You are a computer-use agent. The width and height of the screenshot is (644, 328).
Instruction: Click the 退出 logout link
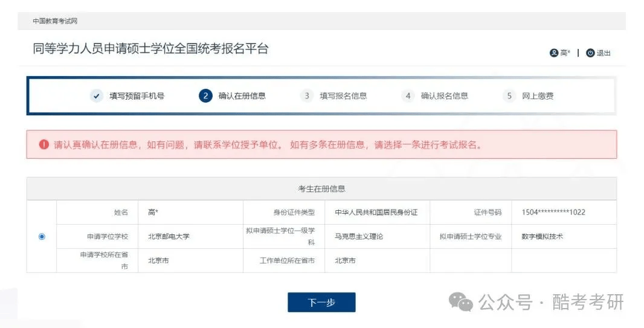(604, 53)
